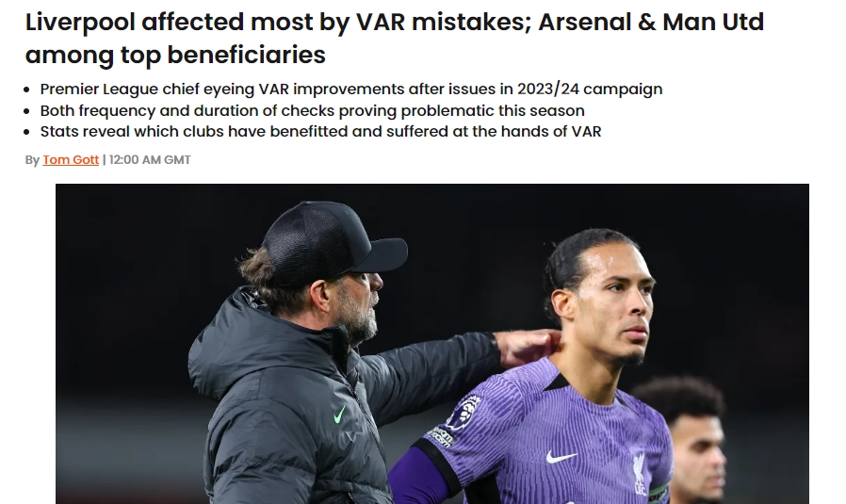846x504 pixels.
Task: Click the player's face in purple kit
Action: pos(612,305)
